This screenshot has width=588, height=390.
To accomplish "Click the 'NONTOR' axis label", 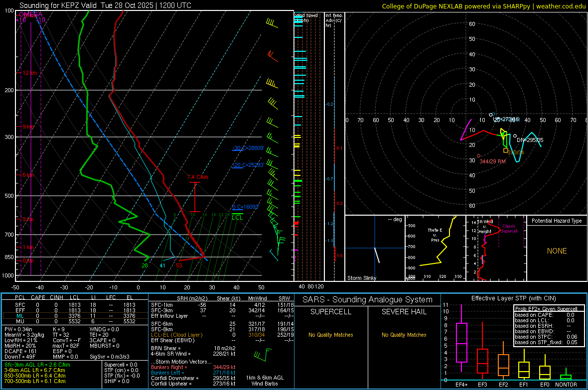I will point(566,385).
